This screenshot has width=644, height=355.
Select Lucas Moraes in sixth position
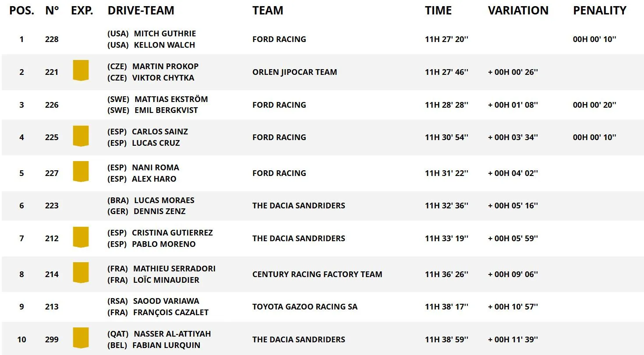pos(164,200)
